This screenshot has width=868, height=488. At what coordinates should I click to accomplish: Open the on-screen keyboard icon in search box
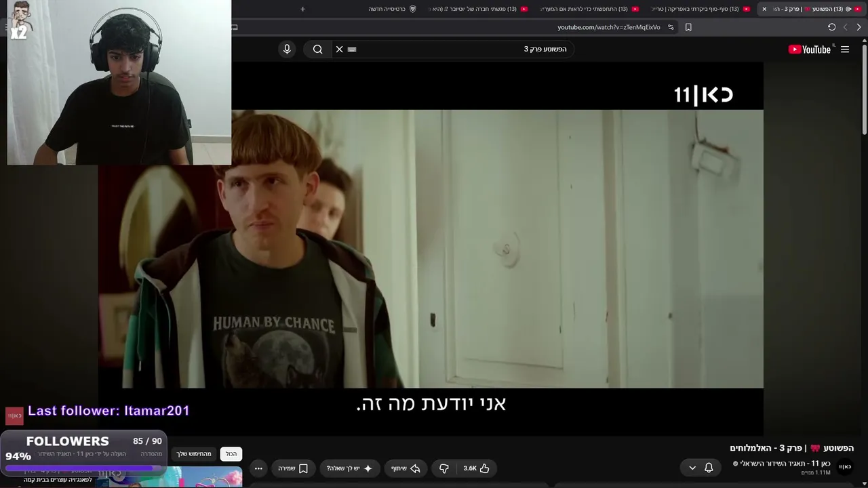[352, 49]
